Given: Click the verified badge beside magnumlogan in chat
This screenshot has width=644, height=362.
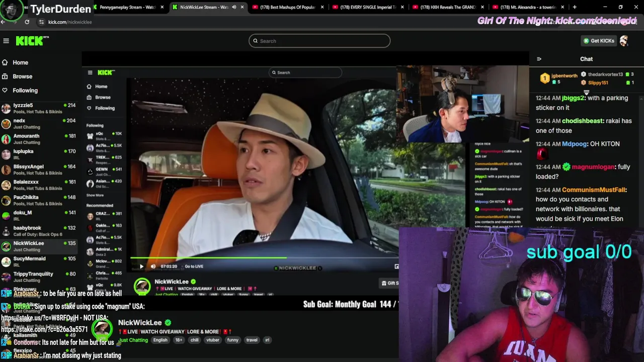Looking at the screenshot, I should coord(567,167).
